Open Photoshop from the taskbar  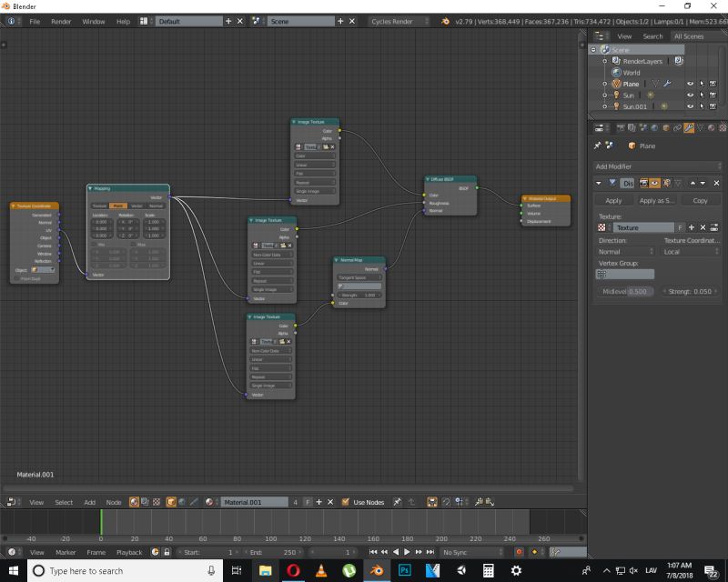click(403, 571)
